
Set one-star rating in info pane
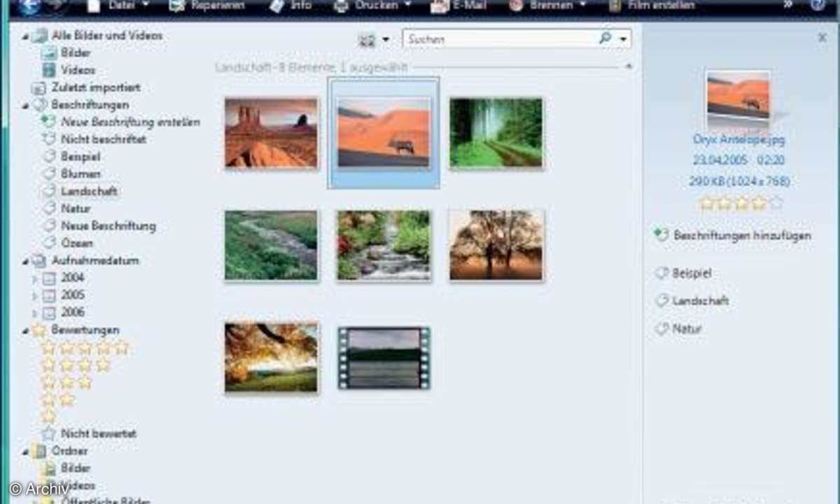click(707, 203)
